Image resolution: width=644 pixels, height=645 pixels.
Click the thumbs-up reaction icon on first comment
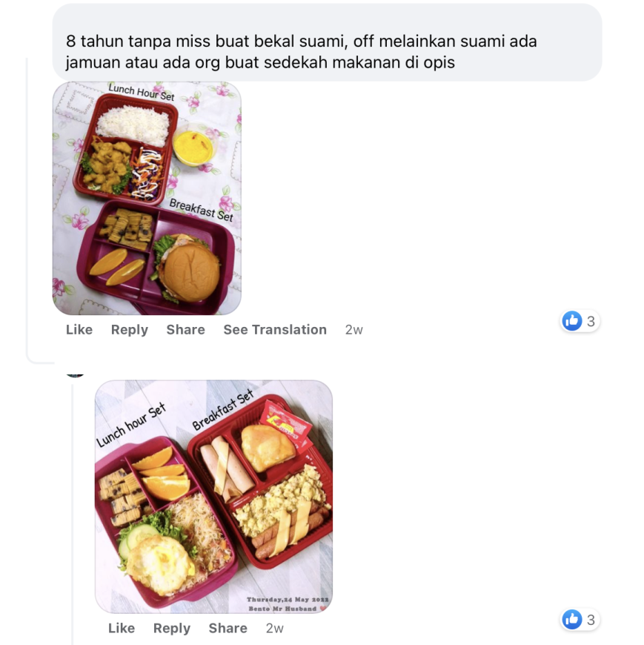[572, 321]
